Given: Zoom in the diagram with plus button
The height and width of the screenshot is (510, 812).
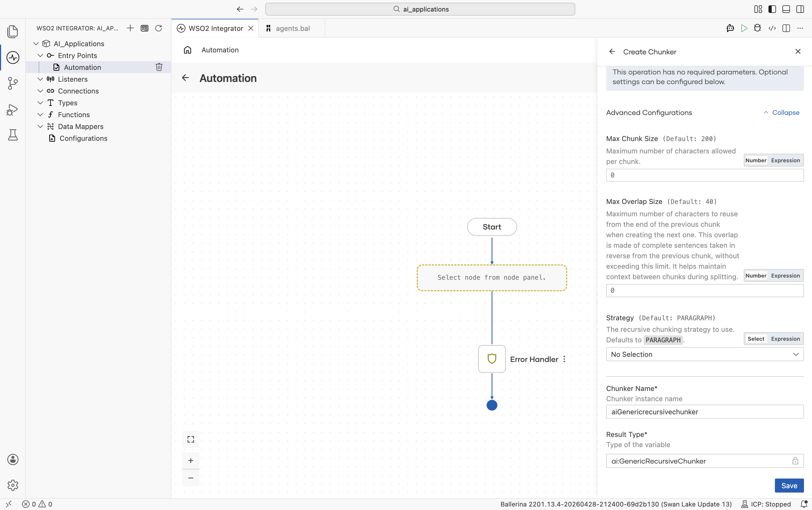Looking at the screenshot, I should pyautogui.click(x=191, y=460).
